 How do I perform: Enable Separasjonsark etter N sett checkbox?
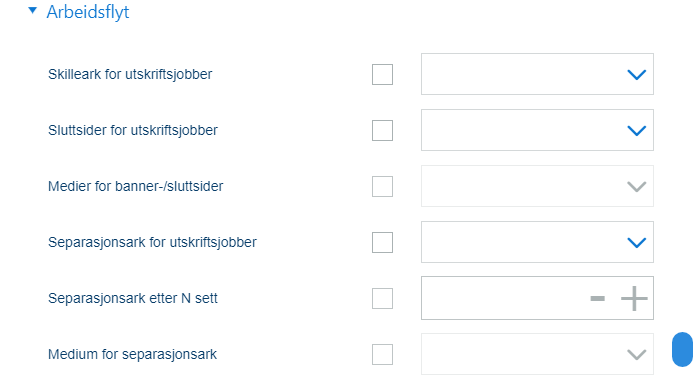(x=382, y=298)
